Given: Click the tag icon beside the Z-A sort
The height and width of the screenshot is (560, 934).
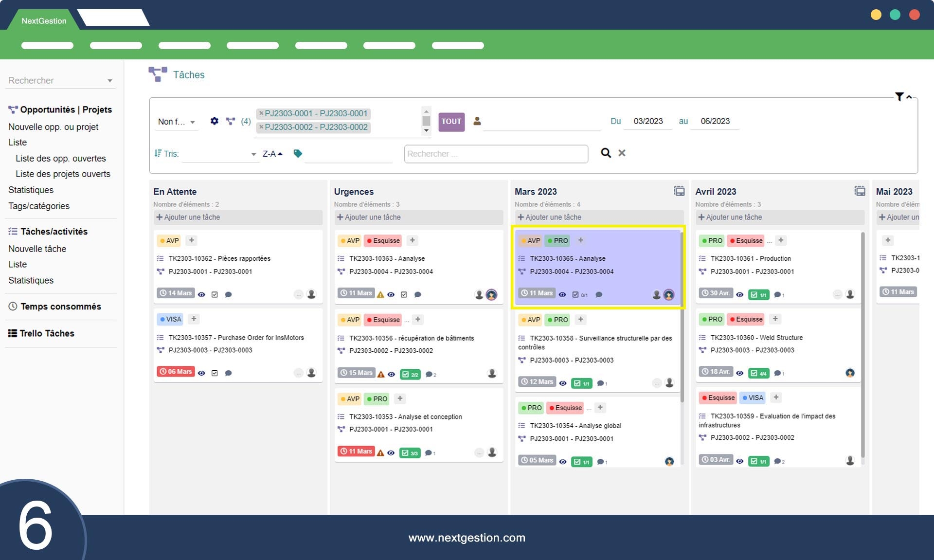Looking at the screenshot, I should point(298,153).
